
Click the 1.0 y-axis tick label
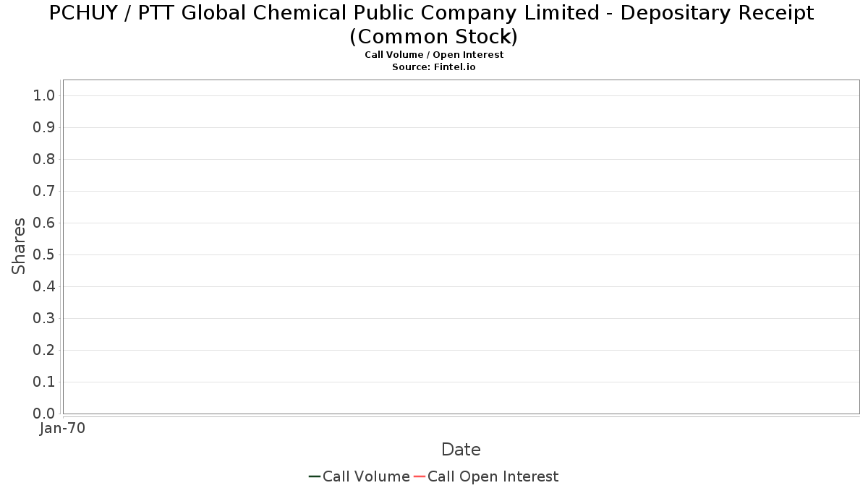click(x=44, y=96)
